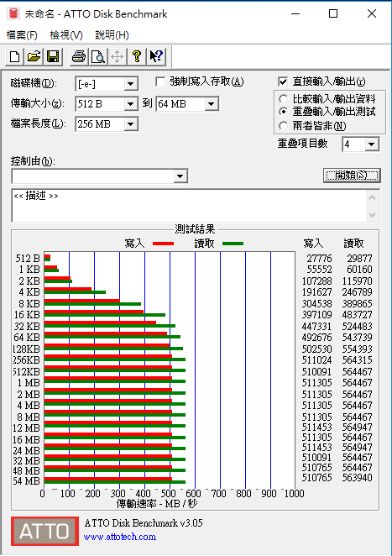Viewport: 392px width, 556px height.
Task: Select 兩者皆非 radio option
Action: pyautogui.click(x=283, y=126)
